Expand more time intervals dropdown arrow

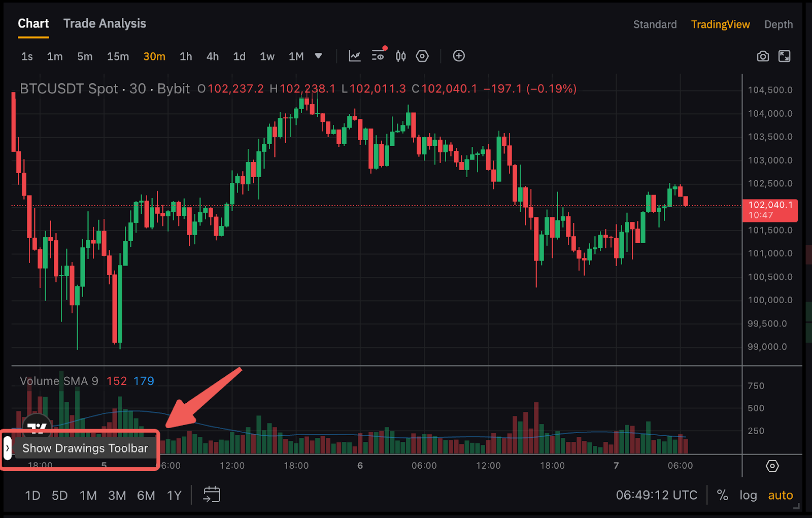click(318, 56)
